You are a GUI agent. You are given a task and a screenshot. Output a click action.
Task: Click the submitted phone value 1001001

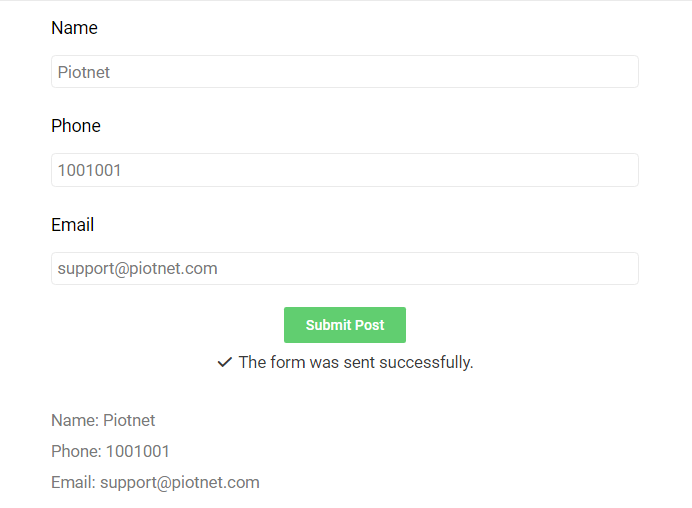coord(138,451)
